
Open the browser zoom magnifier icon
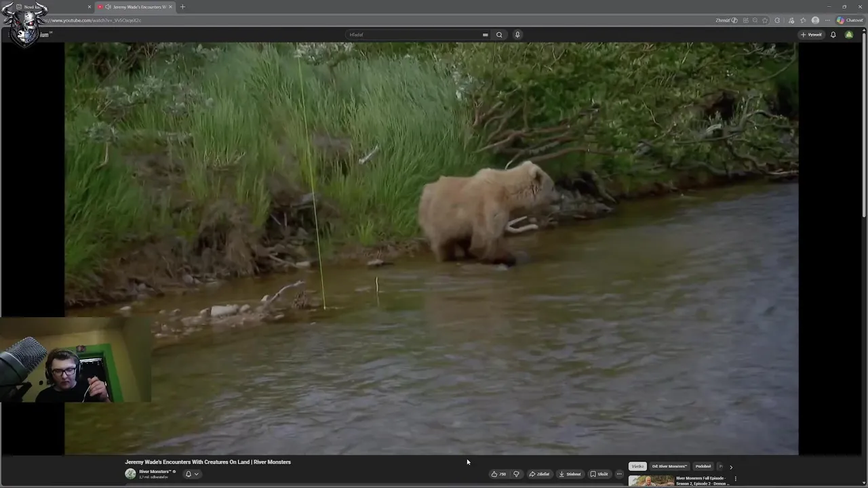pos(755,20)
